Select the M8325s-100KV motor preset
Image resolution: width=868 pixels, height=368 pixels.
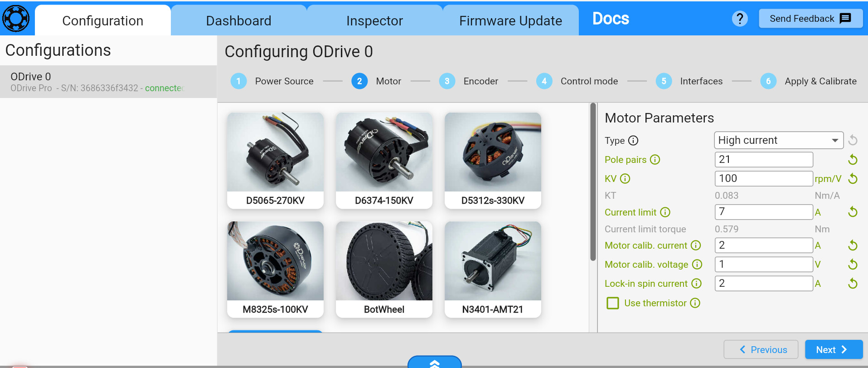pyautogui.click(x=276, y=270)
